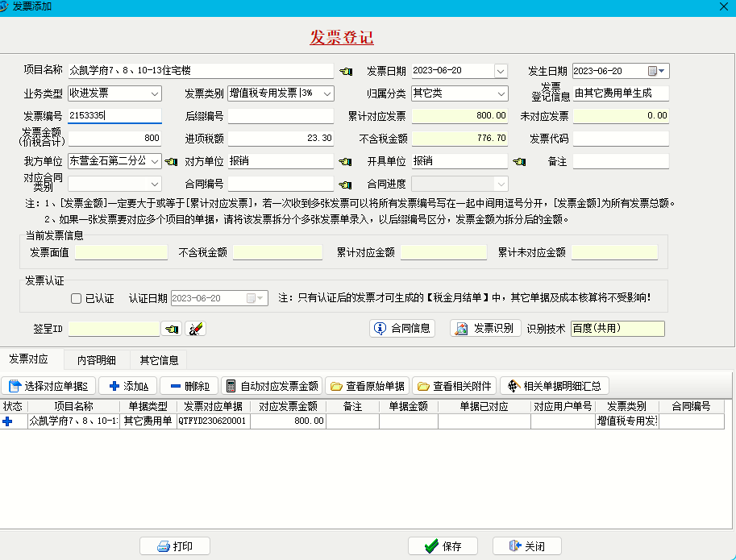Click the blue plus icon in 状态 column

click(x=8, y=421)
